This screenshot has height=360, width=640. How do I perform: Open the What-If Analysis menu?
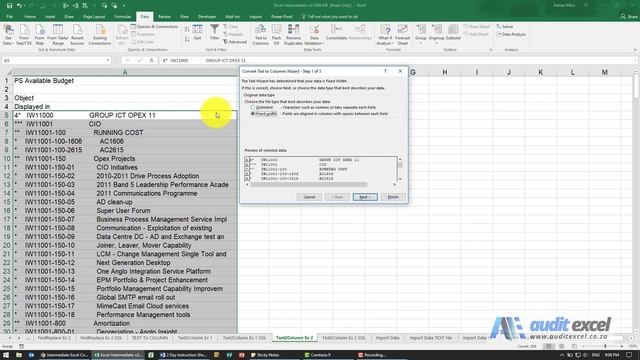click(385, 35)
